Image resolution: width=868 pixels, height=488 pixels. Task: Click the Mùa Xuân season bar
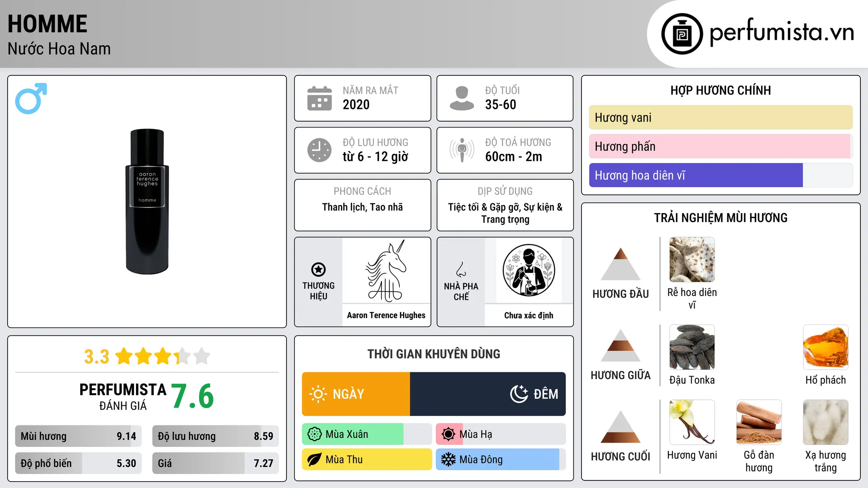click(x=367, y=434)
